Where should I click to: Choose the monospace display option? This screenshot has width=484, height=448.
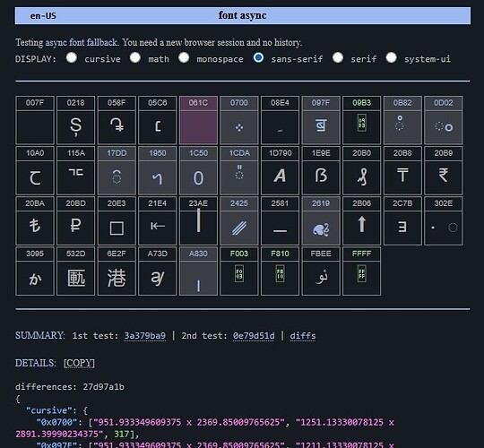click(x=184, y=57)
